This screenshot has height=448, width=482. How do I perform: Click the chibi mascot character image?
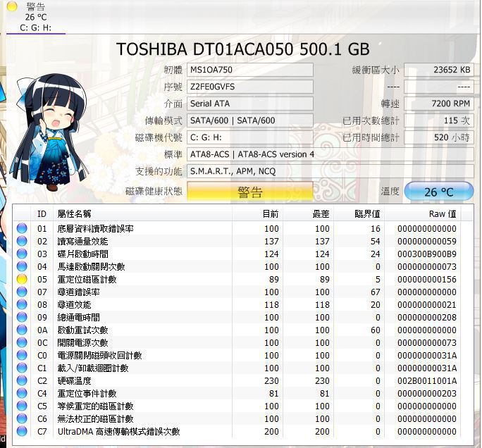tap(51, 132)
